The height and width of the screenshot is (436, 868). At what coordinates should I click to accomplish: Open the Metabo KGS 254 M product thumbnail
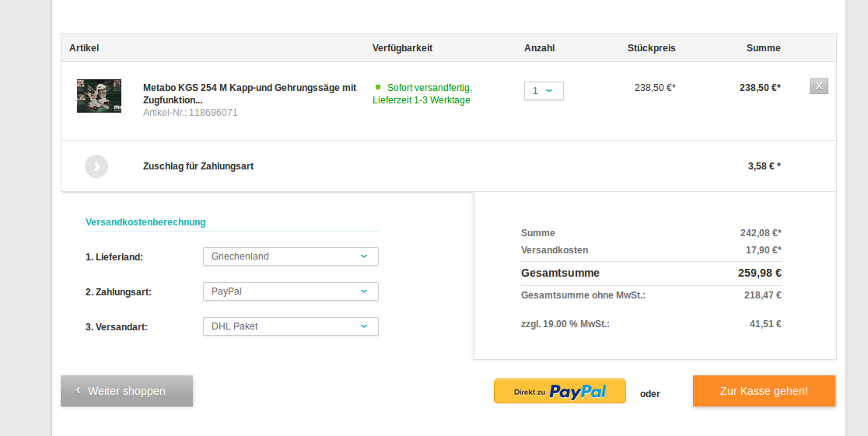[x=99, y=96]
